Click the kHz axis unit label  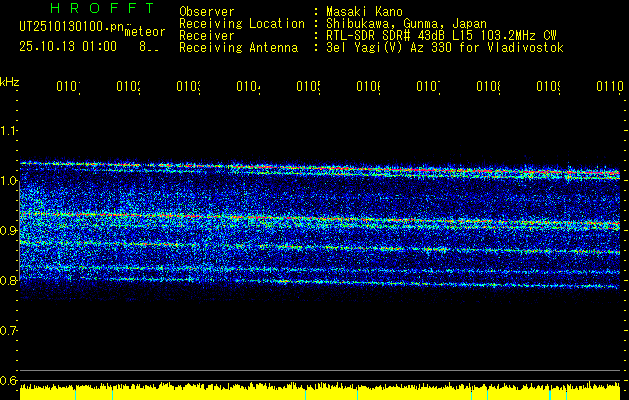tap(9, 81)
